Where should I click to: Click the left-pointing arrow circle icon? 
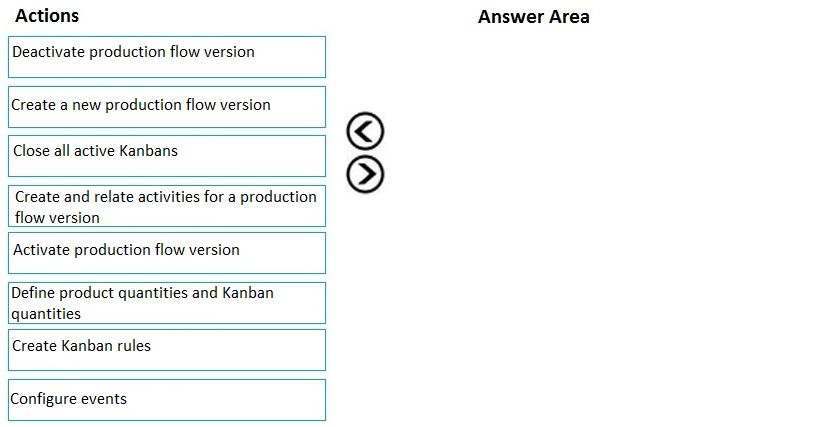365,130
